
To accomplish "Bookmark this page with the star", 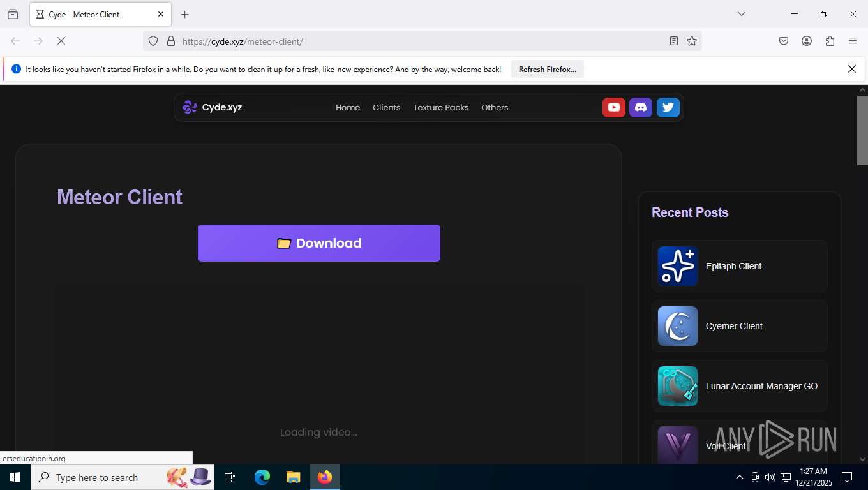I will coord(692,41).
